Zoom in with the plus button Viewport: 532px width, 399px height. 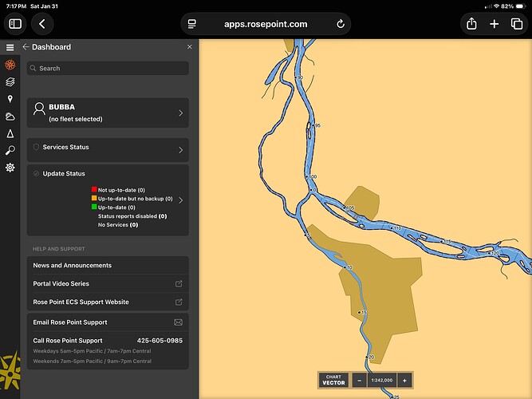point(404,381)
